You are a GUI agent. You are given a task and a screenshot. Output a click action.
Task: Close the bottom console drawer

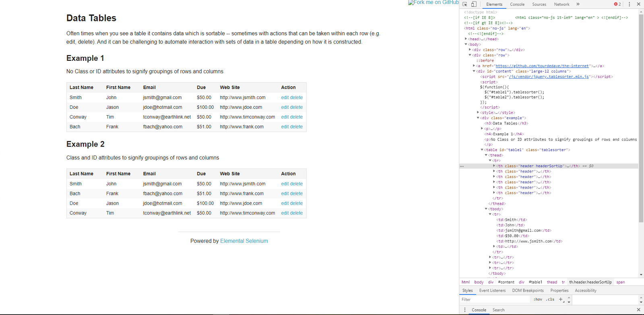coord(638,310)
